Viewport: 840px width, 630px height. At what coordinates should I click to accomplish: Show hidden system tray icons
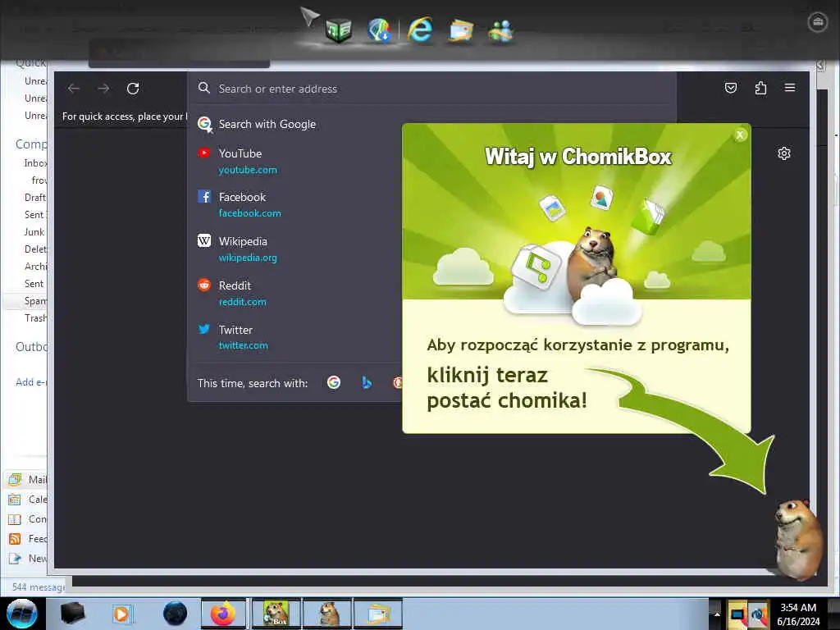point(717,614)
